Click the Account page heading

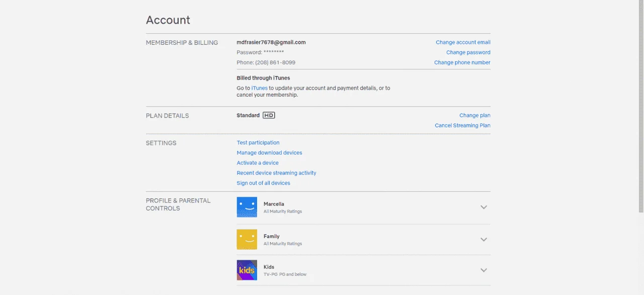click(168, 20)
